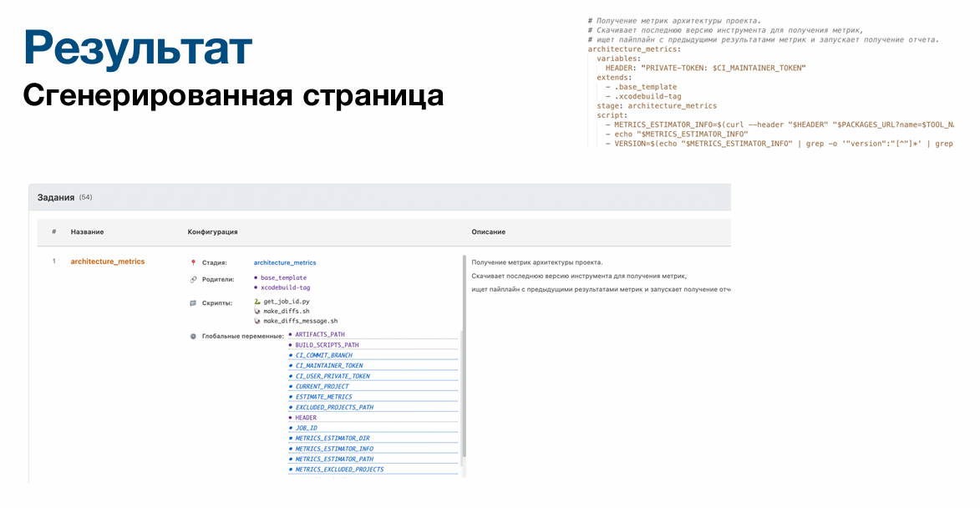
Task: Select the METRICS_EXCLUDED_PROJECTS variable
Action: click(x=339, y=470)
